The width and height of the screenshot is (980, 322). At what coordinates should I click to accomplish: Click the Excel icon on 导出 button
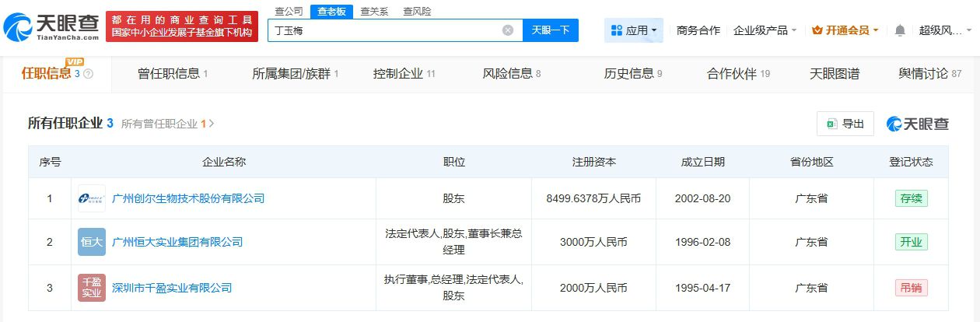point(831,124)
